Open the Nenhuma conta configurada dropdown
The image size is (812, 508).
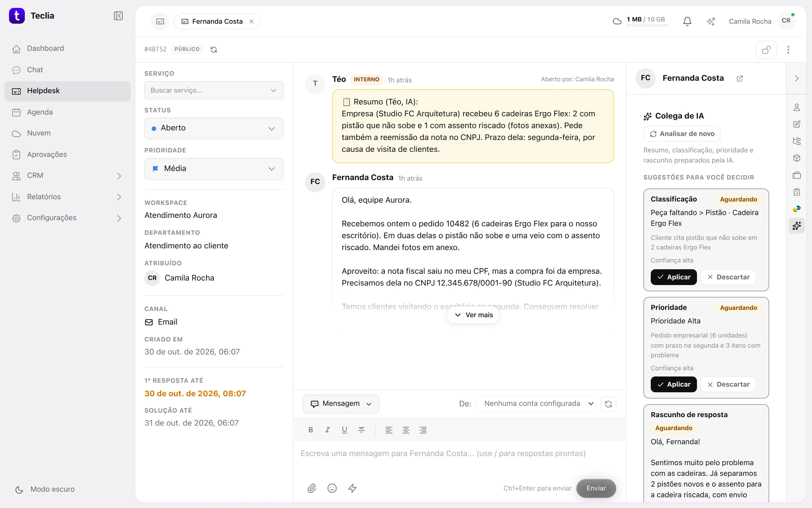[536, 404]
